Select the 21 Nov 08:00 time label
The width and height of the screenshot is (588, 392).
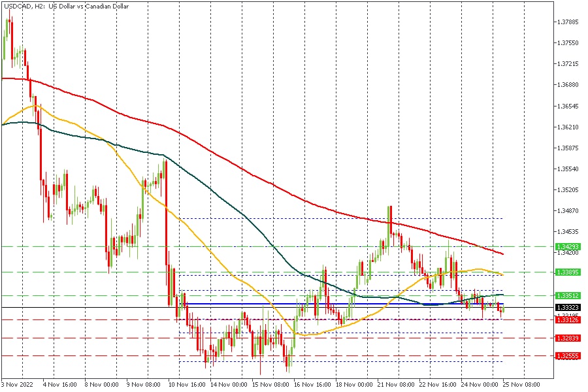click(x=396, y=385)
